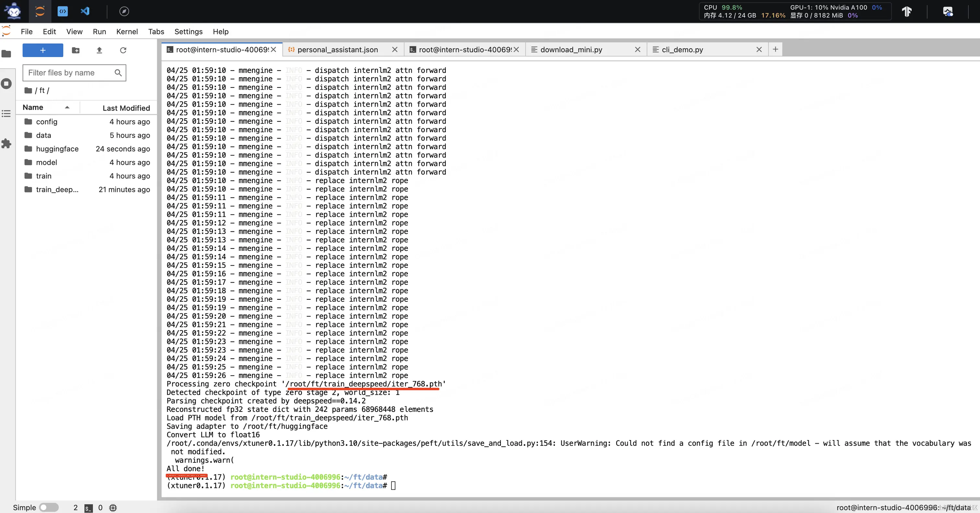Launch VS Code from the top bar
This screenshot has height=513, width=980.
[x=85, y=11]
